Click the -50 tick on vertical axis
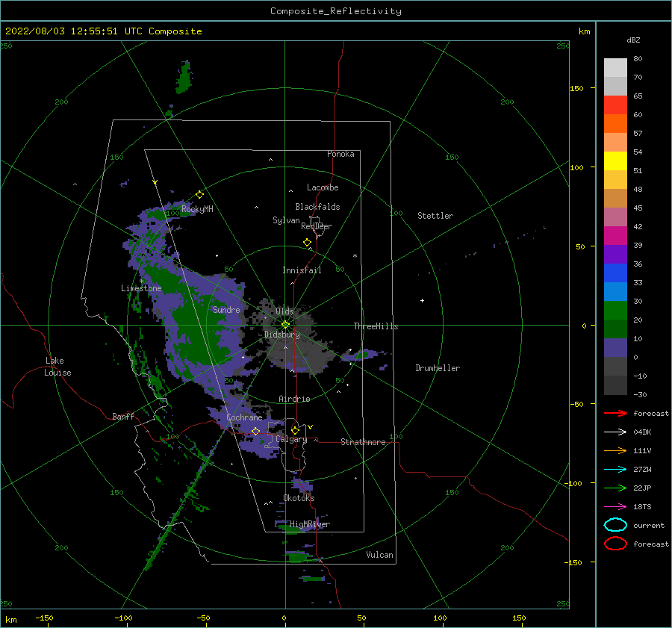The width and height of the screenshot is (672, 628). coord(576,404)
